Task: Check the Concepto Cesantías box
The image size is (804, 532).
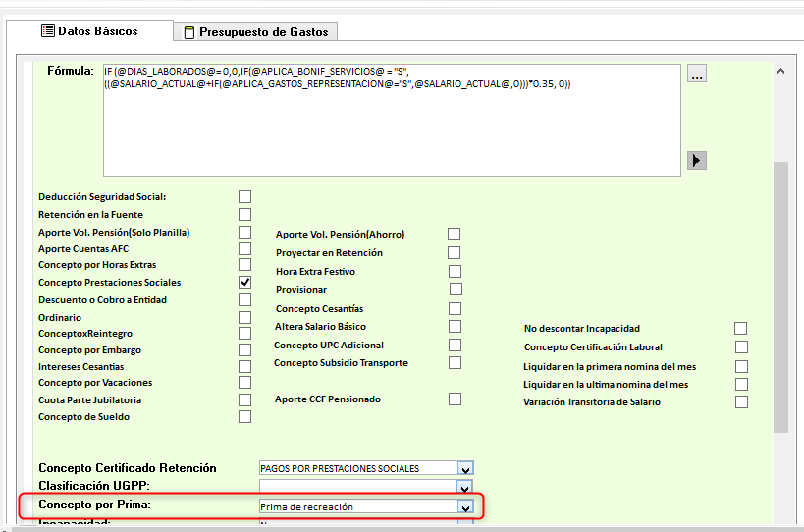Action: (455, 308)
